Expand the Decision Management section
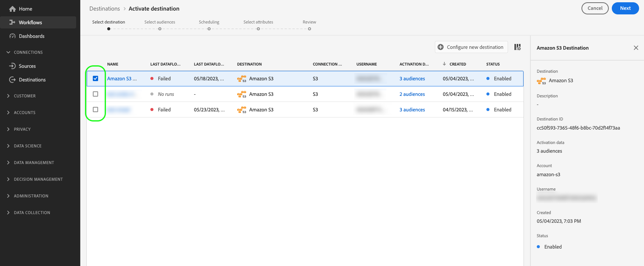The width and height of the screenshot is (644, 266). click(8, 179)
